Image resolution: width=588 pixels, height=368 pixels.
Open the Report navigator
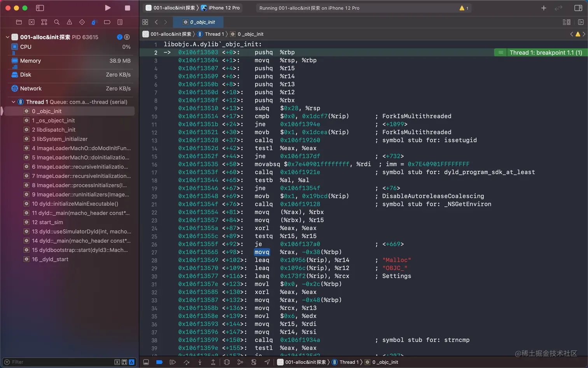pos(120,22)
